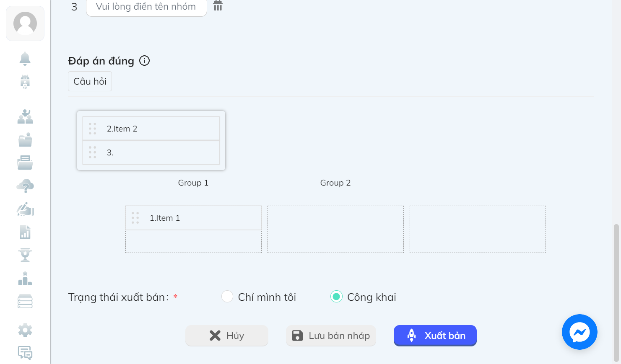This screenshot has height=364, width=621.
Task: Open the report chart sidebar icon
Action: point(25,232)
